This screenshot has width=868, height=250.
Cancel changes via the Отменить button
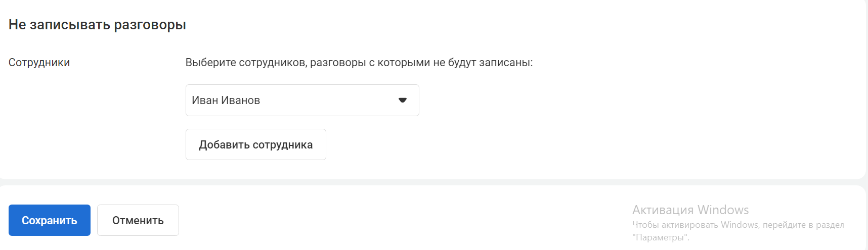pos(138,220)
